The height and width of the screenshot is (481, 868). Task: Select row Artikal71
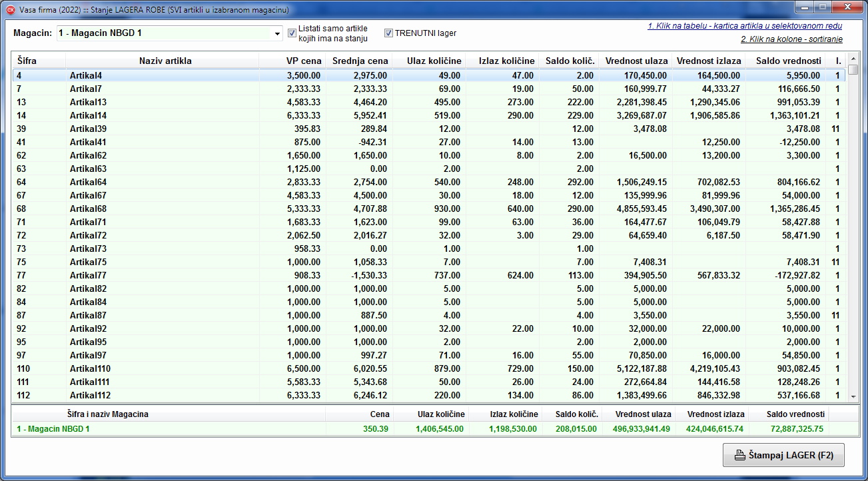tap(429, 222)
